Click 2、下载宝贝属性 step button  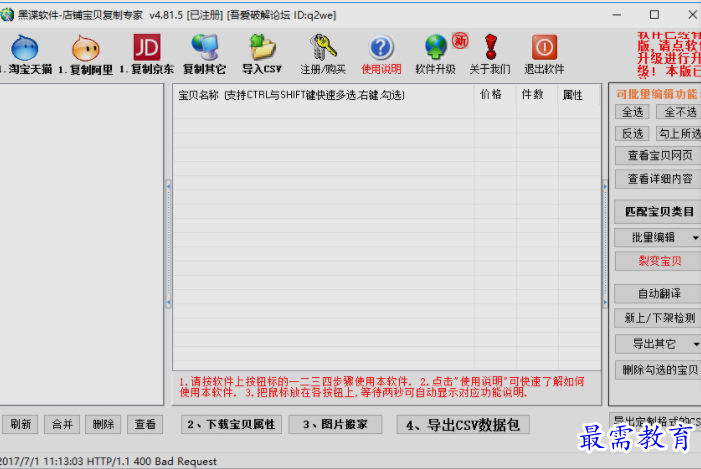(231, 424)
